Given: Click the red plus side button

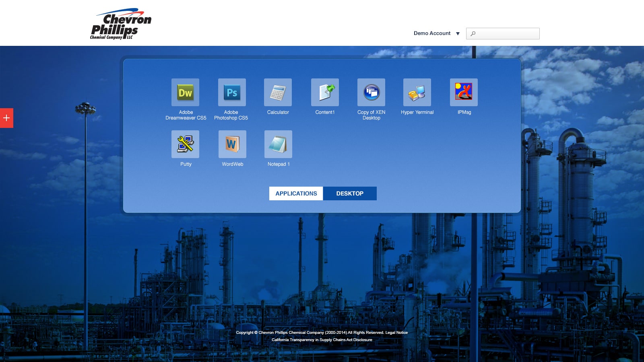Looking at the screenshot, I should pyautogui.click(x=6, y=118).
